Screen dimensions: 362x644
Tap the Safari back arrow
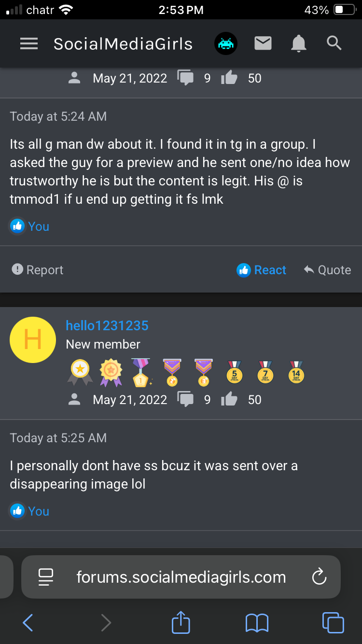(28, 623)
